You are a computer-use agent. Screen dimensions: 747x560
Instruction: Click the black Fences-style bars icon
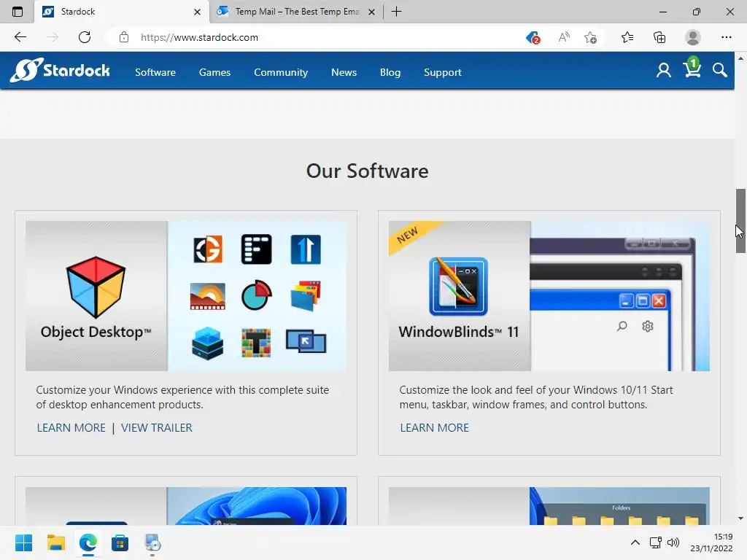pos(256,249)
